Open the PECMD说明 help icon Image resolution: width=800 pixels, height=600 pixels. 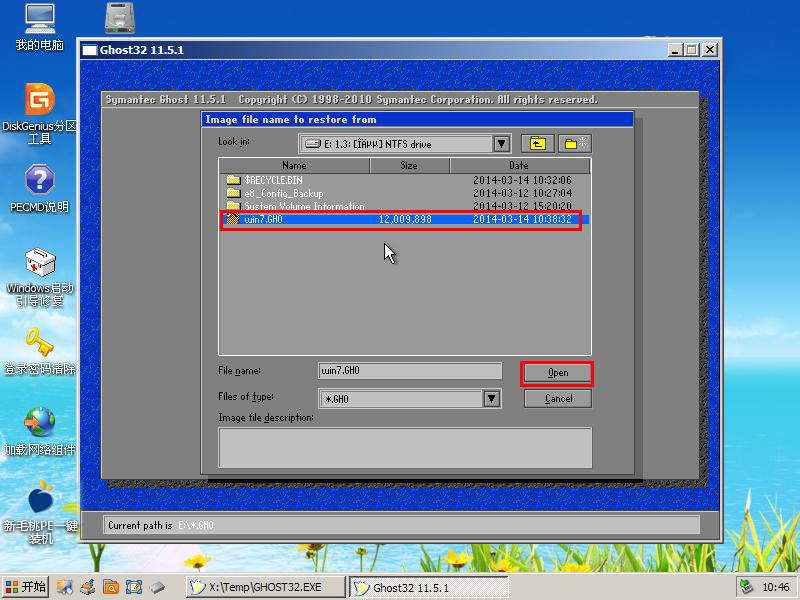(x=39, y=188)
